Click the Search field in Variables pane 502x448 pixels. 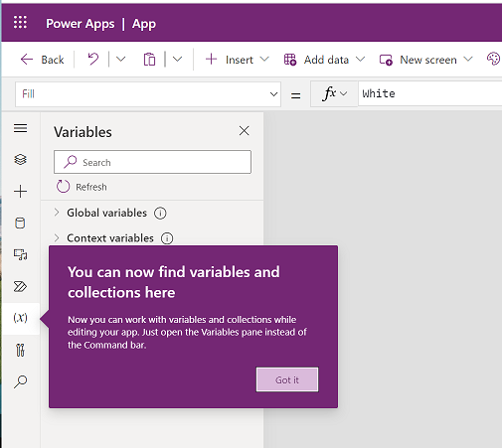152,162
